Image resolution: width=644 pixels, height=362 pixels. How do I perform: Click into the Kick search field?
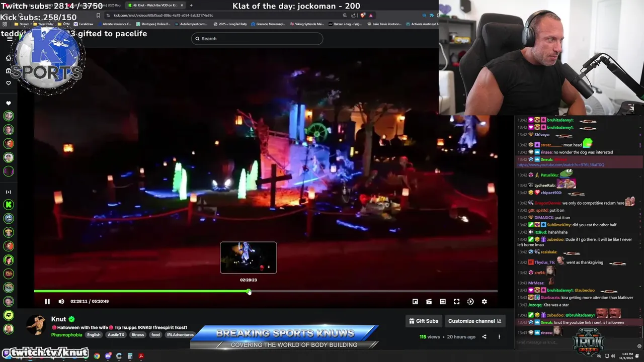[x=257, y=39]
